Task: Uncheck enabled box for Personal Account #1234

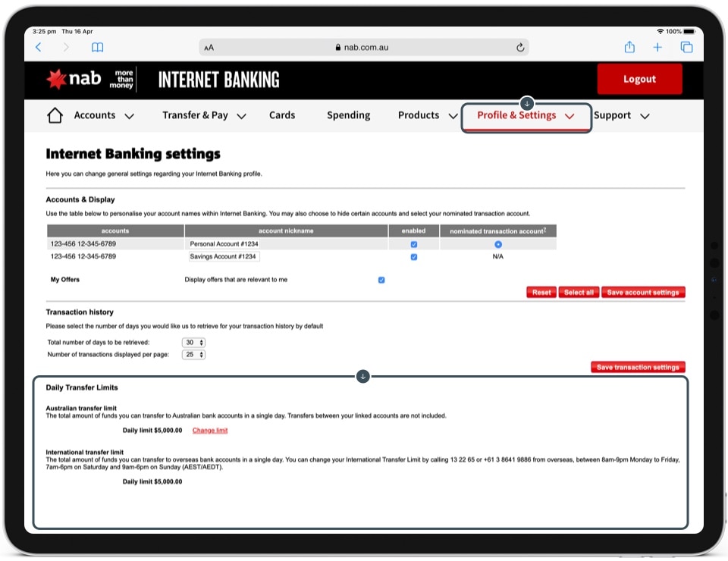Action: click(x=413, y=244)
